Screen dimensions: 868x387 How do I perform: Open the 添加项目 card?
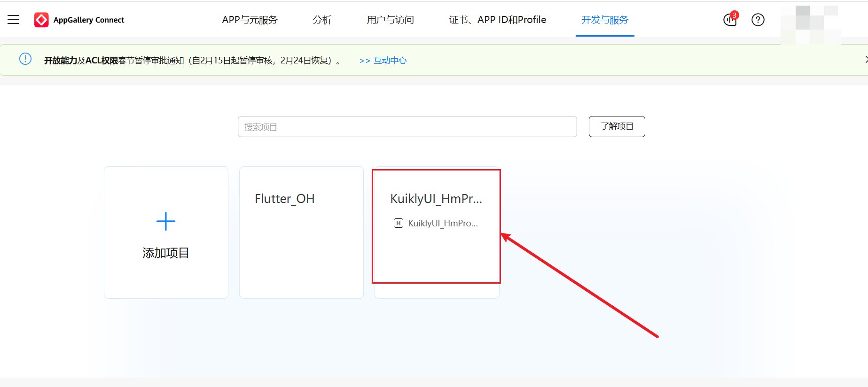point(166,232)
